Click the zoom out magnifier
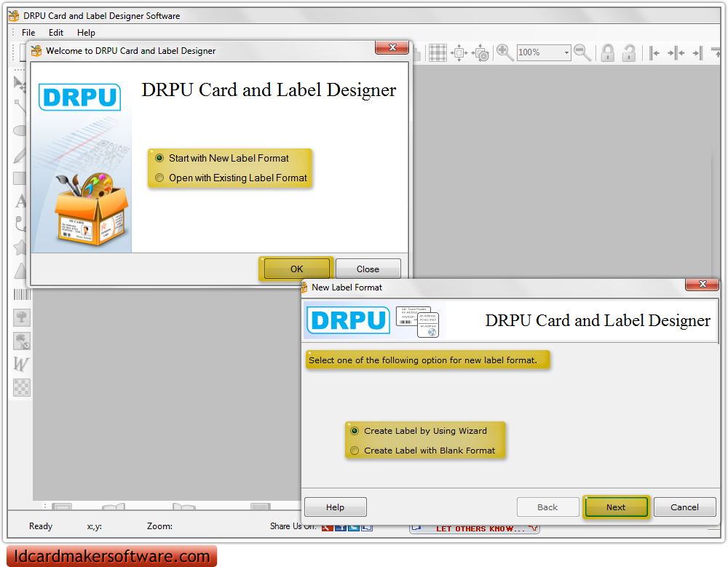The height and width of the screenshot is (567, 728). (582, 52)
